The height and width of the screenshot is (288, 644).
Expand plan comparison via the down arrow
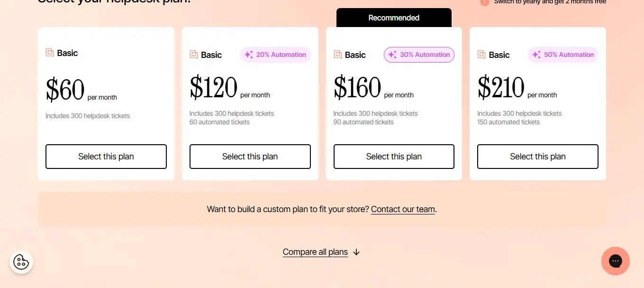(x=356, y=252)
